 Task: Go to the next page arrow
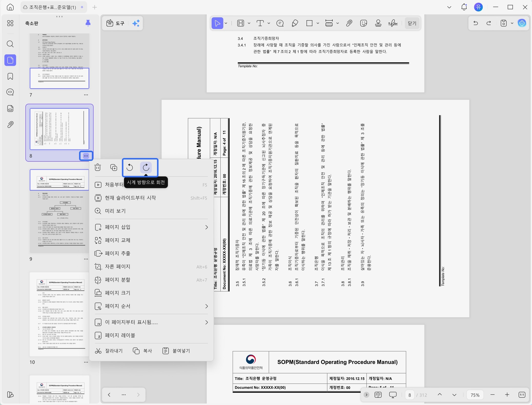click(454, 395)
